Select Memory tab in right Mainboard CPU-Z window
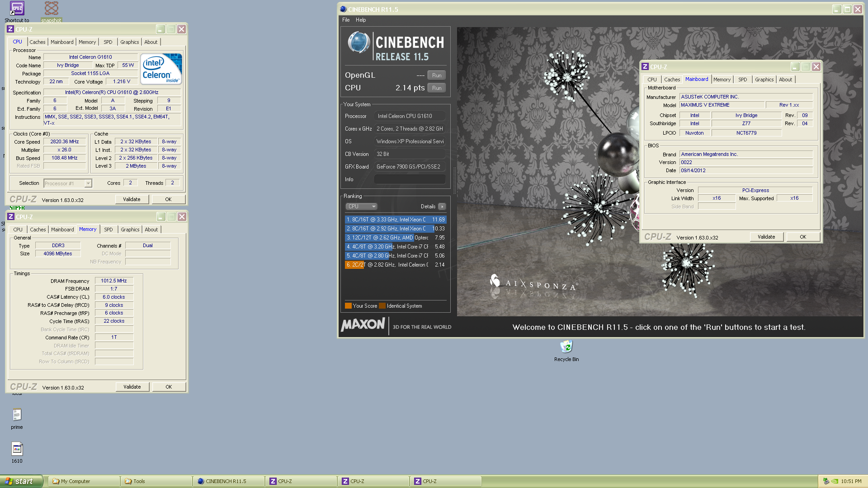868x488 pixels. 722,80
